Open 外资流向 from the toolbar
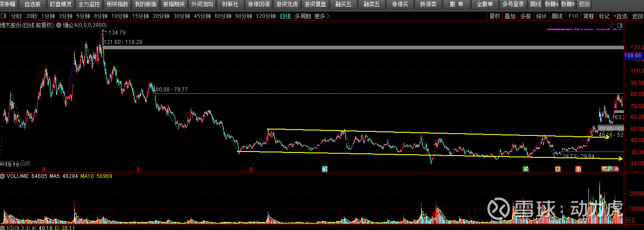 click(202, 4)
